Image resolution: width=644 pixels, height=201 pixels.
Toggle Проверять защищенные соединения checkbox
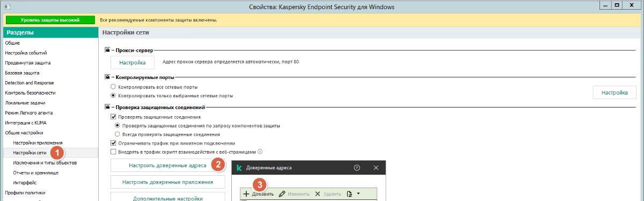[113, 117]
